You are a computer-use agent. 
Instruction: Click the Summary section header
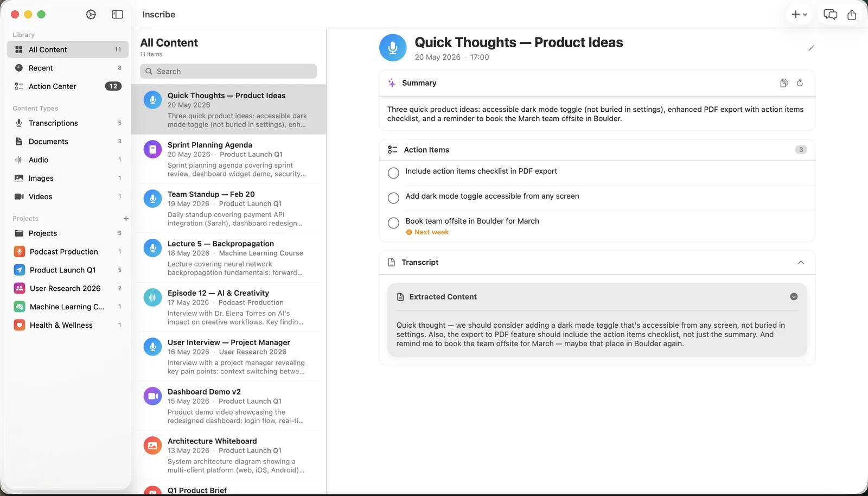pyautogui.click(x=597, y=83)
